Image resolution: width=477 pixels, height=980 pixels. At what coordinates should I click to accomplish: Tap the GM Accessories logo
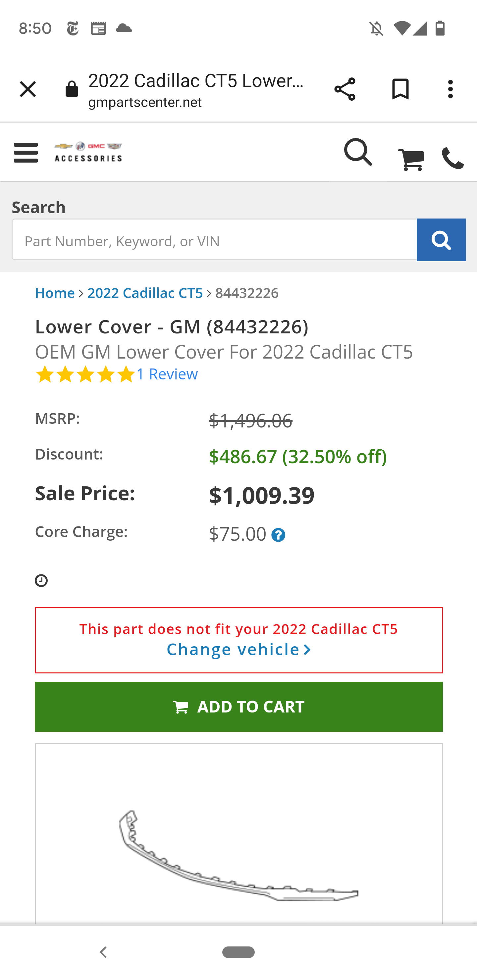[88, 152]
